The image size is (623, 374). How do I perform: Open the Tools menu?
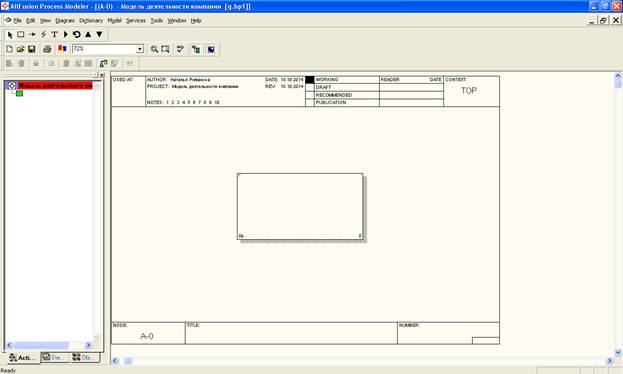pyautogui.click(x=157, y=21)
